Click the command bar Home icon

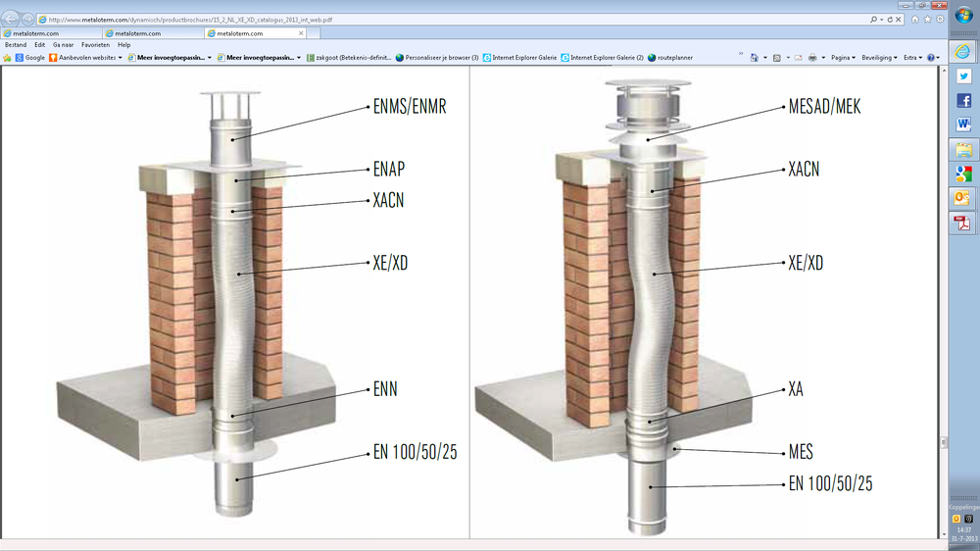pyautogui.click(x=755, y=58)
